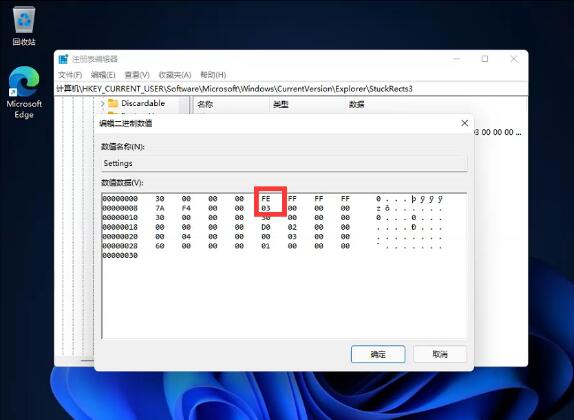Viewport: 574px width, 420px height.
Task: Cancel the dialog with the 取消 button
Action: point(440,354)
